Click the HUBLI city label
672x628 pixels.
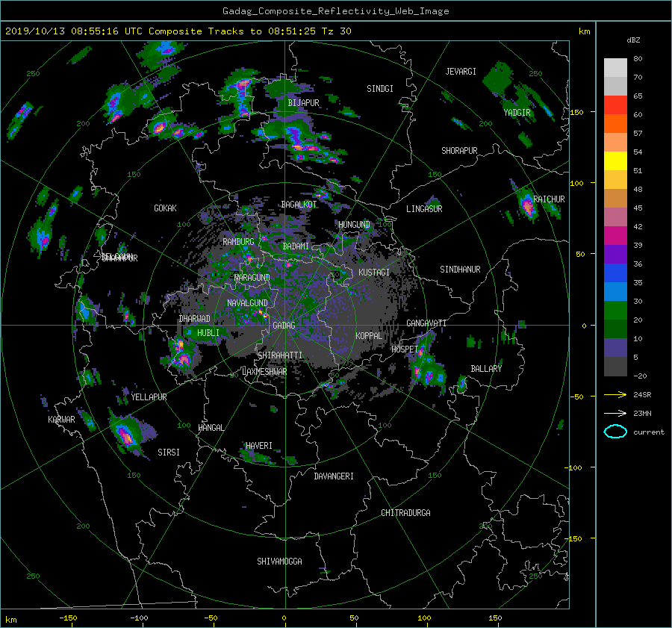point(208,333)
